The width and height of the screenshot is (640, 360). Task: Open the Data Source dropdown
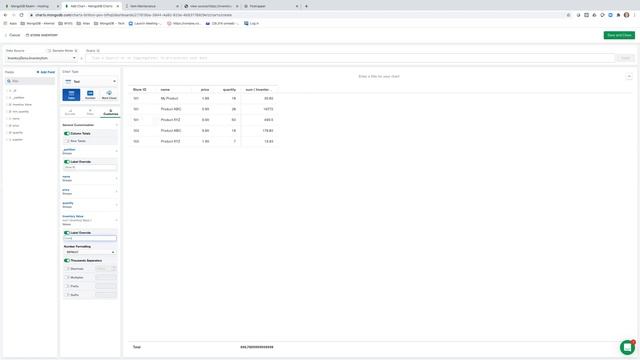point(41,58)
